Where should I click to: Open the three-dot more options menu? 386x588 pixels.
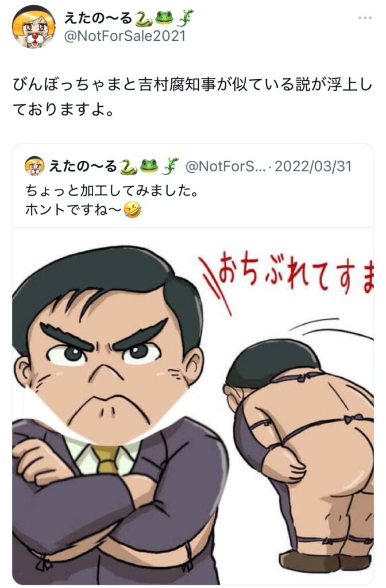click(x=365, y=18)
